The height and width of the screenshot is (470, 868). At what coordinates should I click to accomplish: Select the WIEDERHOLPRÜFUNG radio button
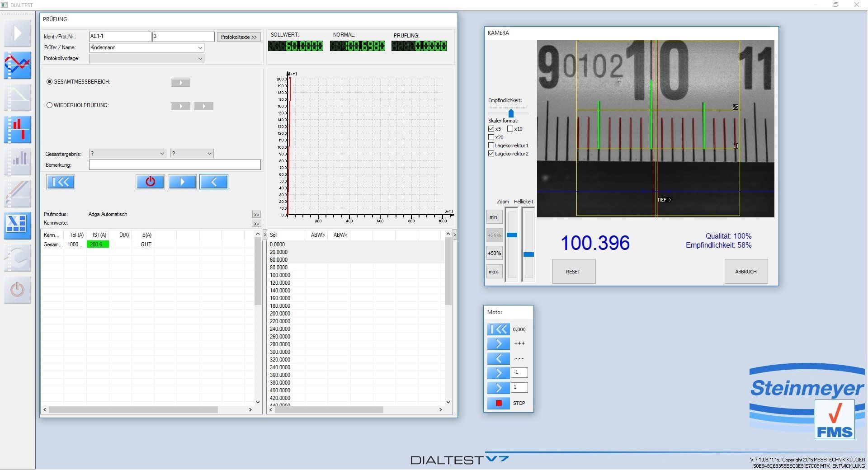(50, 105)
